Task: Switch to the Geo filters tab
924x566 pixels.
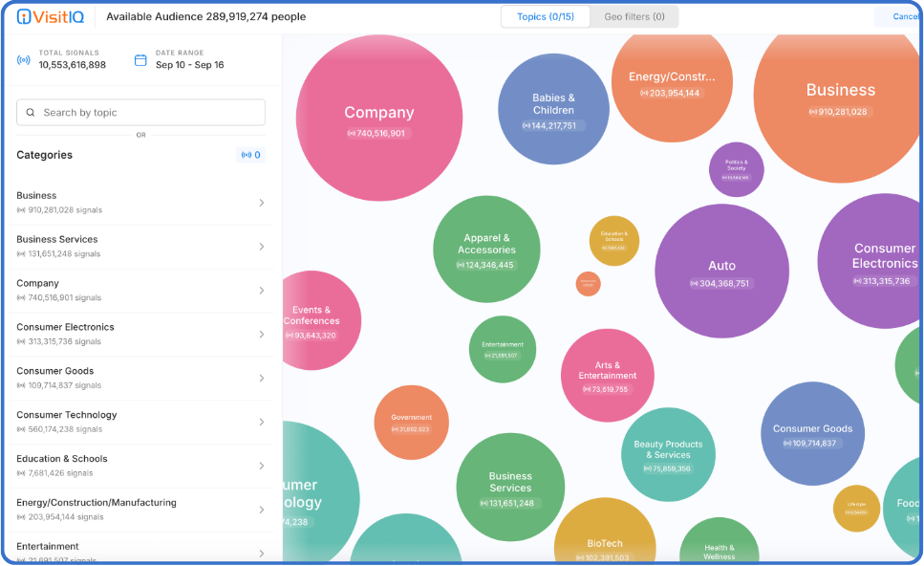Action: coord(634,16)
